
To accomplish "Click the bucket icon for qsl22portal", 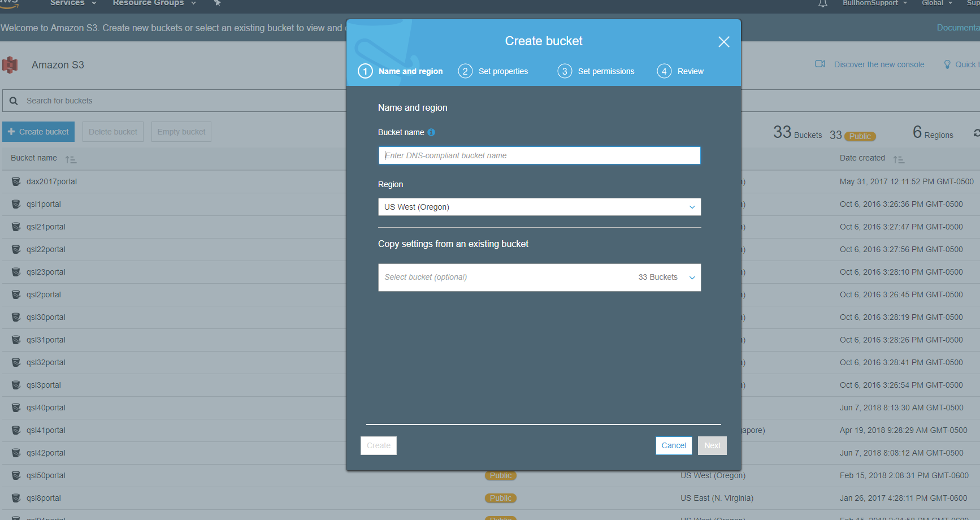I will [x=16, y=249].
